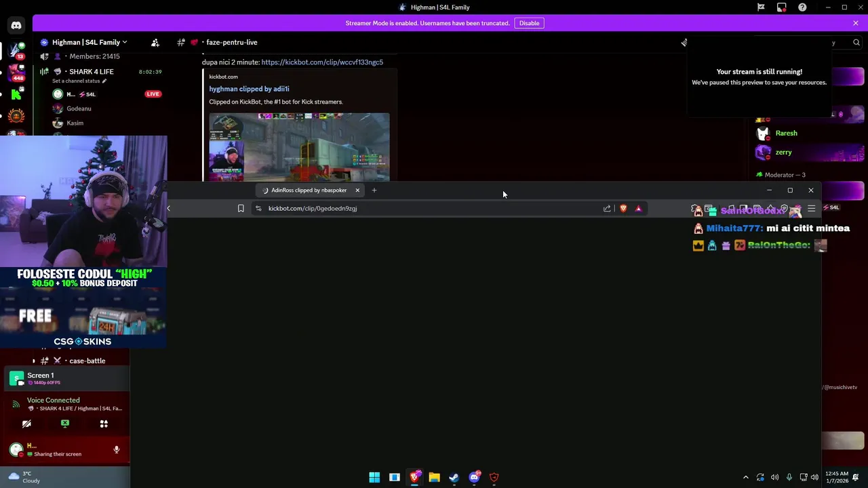Image resolution: width=868 pixels, height=488 pixels.
Task: Click user avatar in bottom user panel
Action: [16, 449]
